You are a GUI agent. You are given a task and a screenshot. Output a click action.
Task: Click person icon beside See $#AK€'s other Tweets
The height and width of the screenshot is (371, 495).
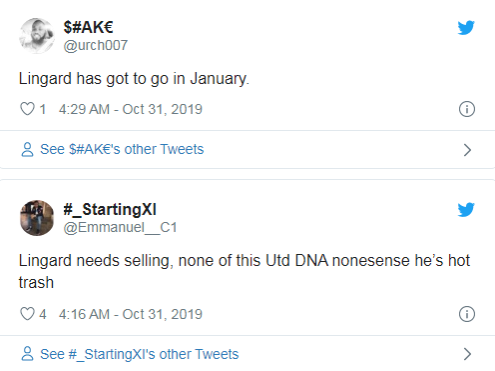[27, 149]
